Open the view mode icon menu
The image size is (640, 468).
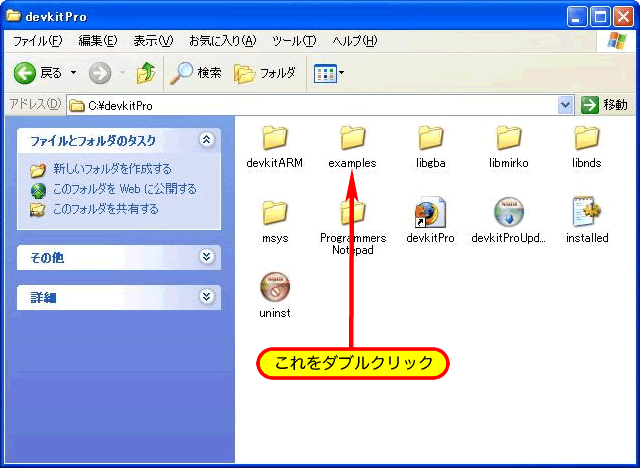pos(329,73)
